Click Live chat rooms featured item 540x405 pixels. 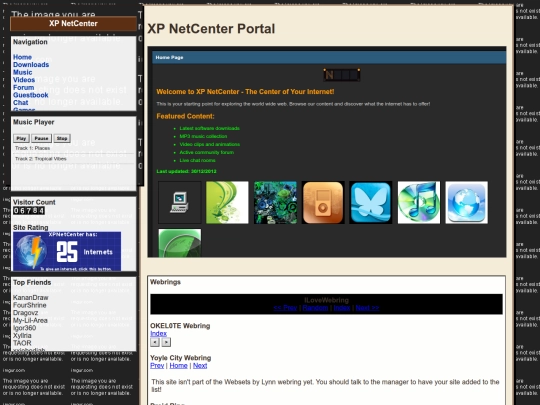197,160
